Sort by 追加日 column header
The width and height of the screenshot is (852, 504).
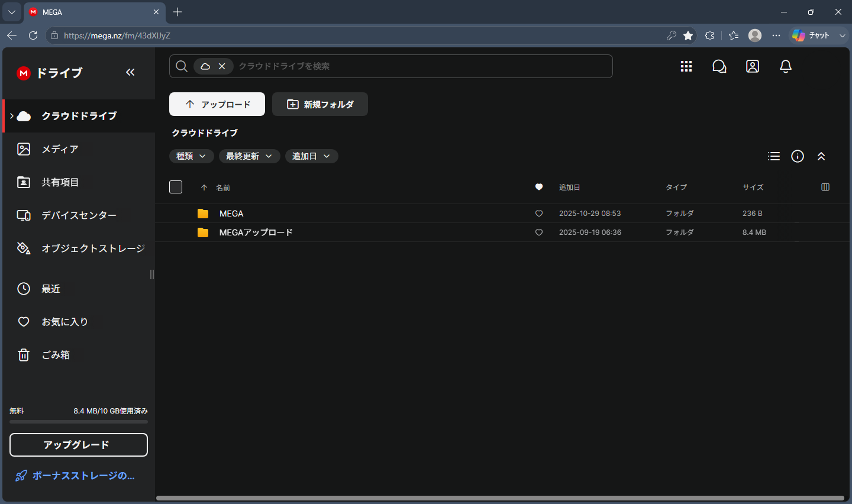point(570,188)
